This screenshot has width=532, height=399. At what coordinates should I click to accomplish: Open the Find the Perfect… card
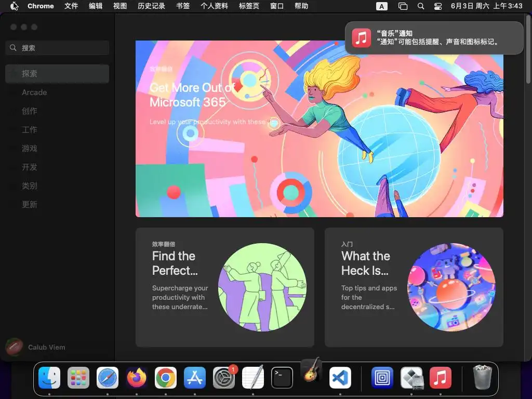(225, 287)
